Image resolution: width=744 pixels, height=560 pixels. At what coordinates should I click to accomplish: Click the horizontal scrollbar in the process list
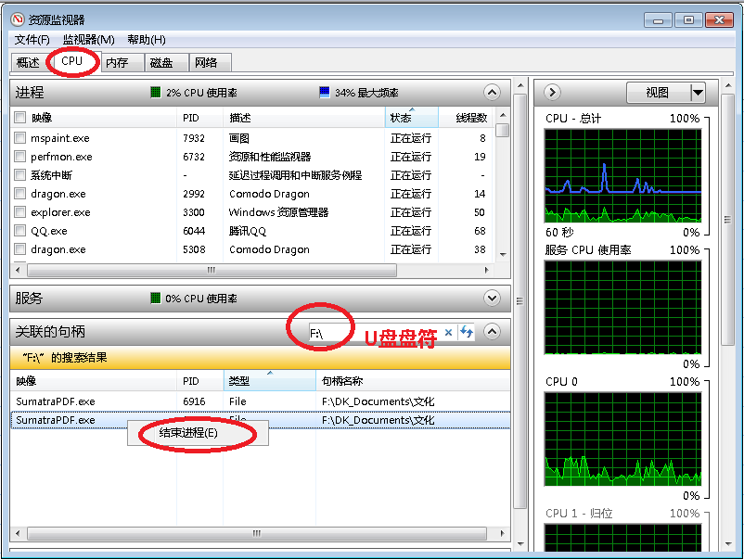(x=211, y=270)
